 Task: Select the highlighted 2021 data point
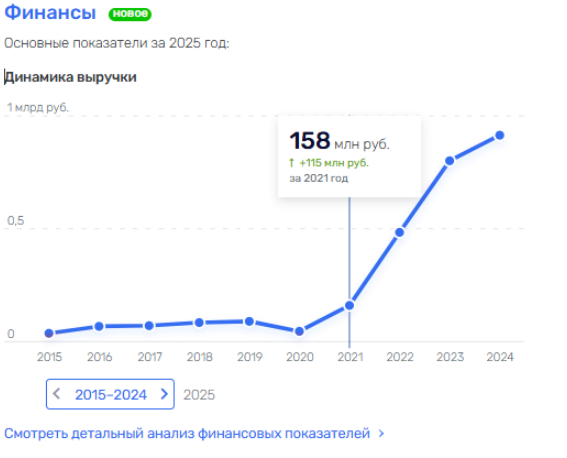pos(349,305)
